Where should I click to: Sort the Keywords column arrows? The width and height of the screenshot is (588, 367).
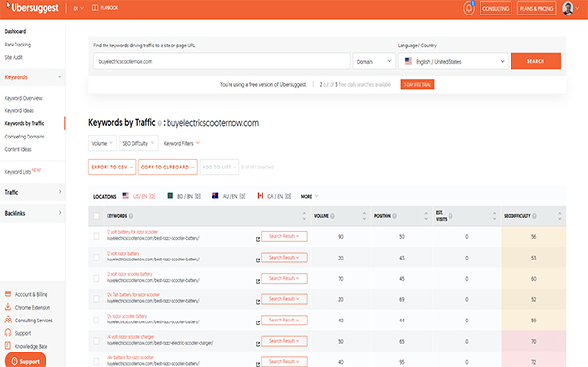pyautogui.click(x=304, y=216)
